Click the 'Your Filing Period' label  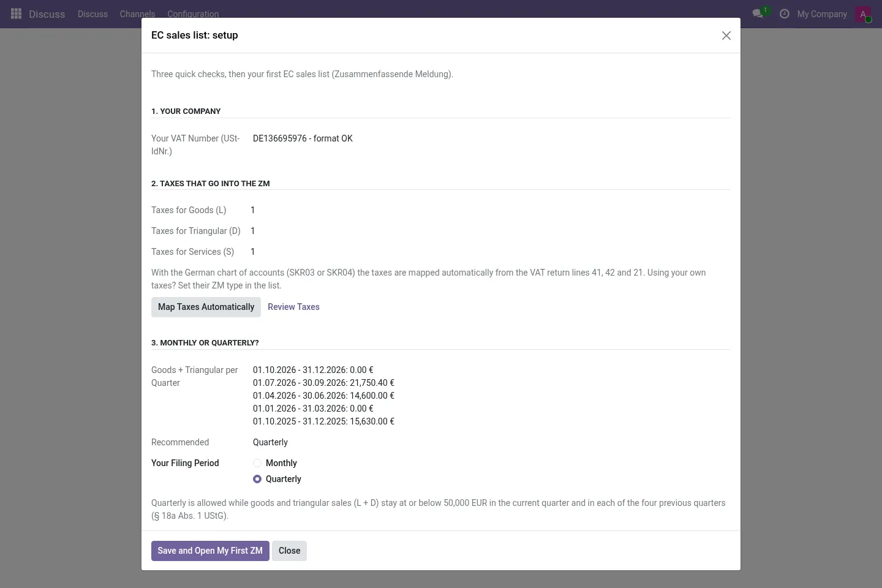[185, 463]
